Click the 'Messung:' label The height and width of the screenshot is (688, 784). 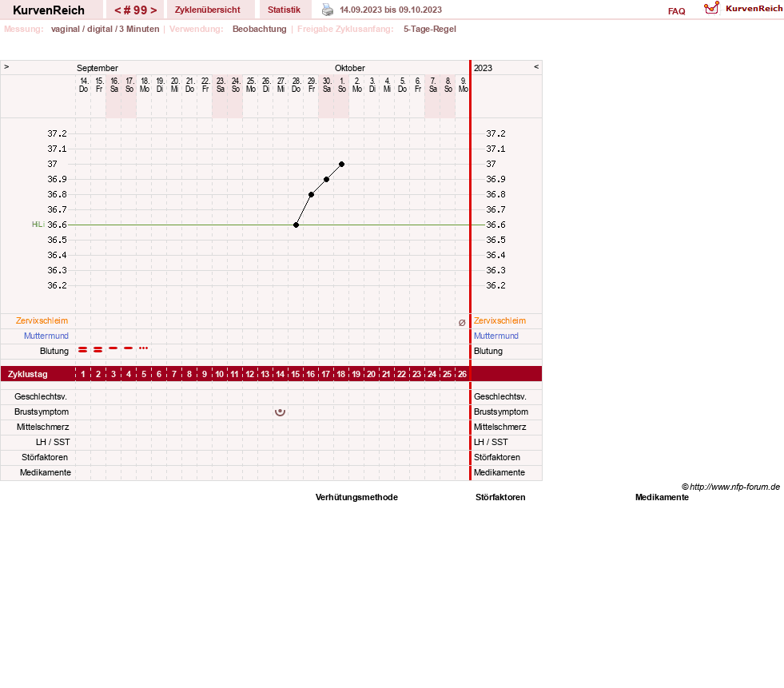click(23, 29)
